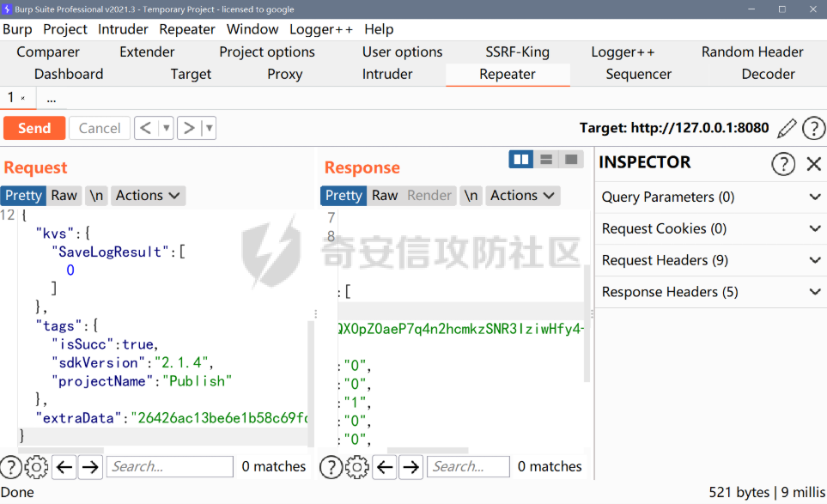Open the Repeater menu

[x=187, y=29]
